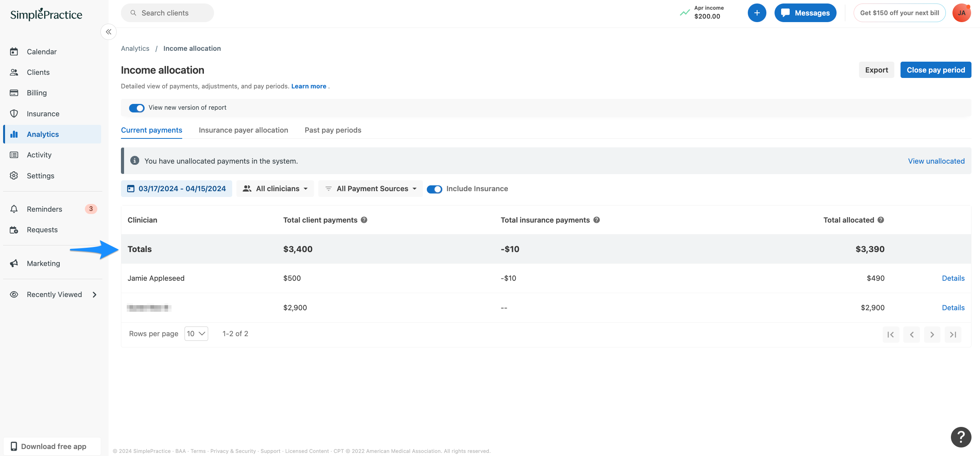Click Total insurance payments help icon

click(597, 220)
